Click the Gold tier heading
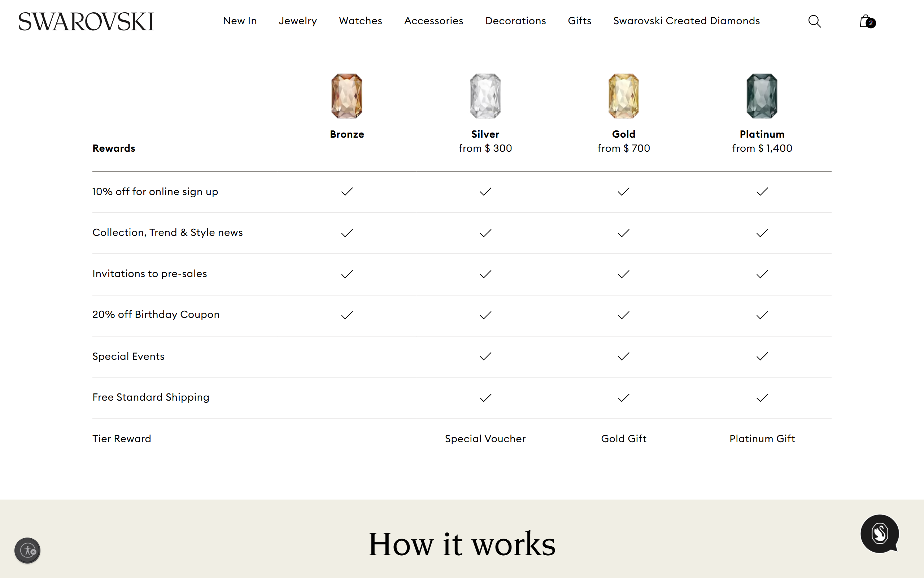924x578 pixels. pyautogui.click(x=623, y=134)
